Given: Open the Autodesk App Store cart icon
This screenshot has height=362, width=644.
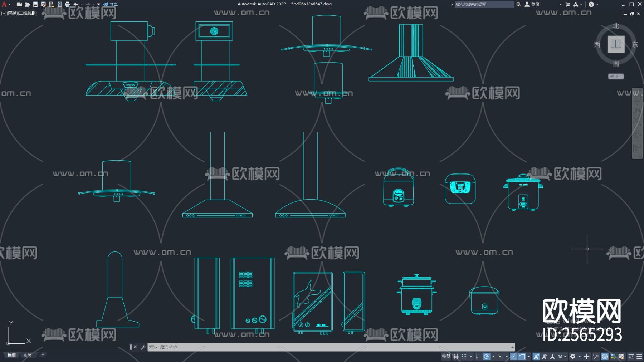Looking at the screenshot, I should click(568, 4).
